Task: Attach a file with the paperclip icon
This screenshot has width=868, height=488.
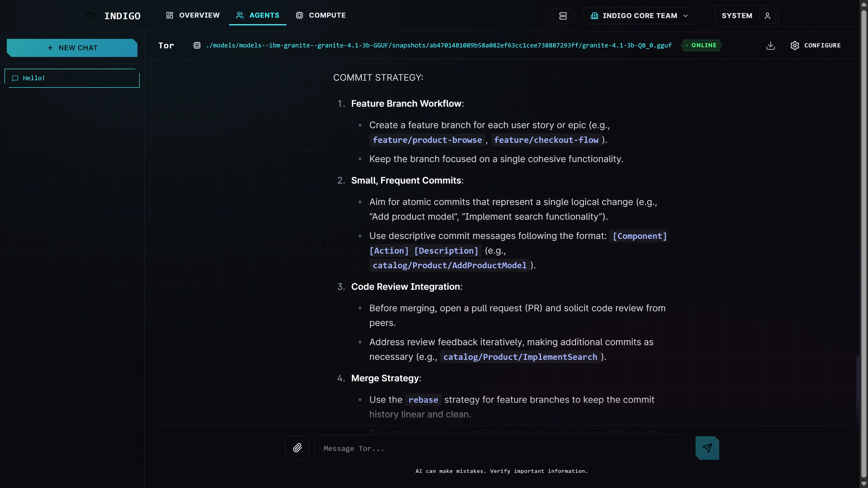Action: [297, 448]
